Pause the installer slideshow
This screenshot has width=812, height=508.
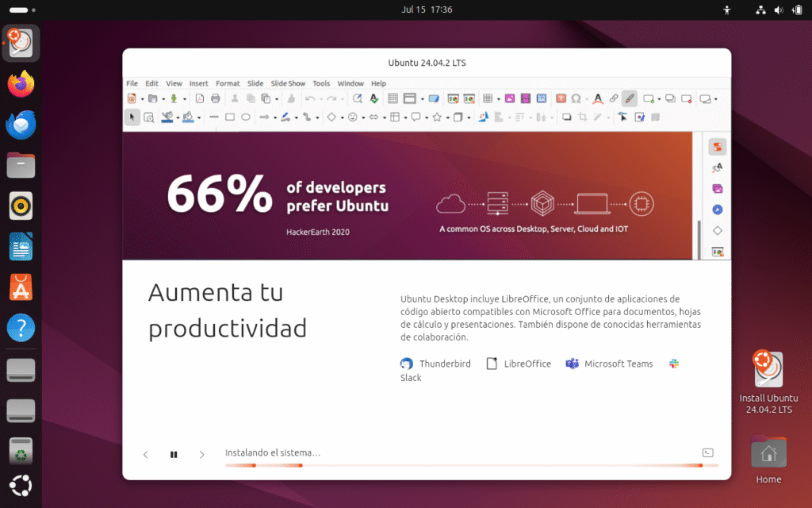point(174,455)
